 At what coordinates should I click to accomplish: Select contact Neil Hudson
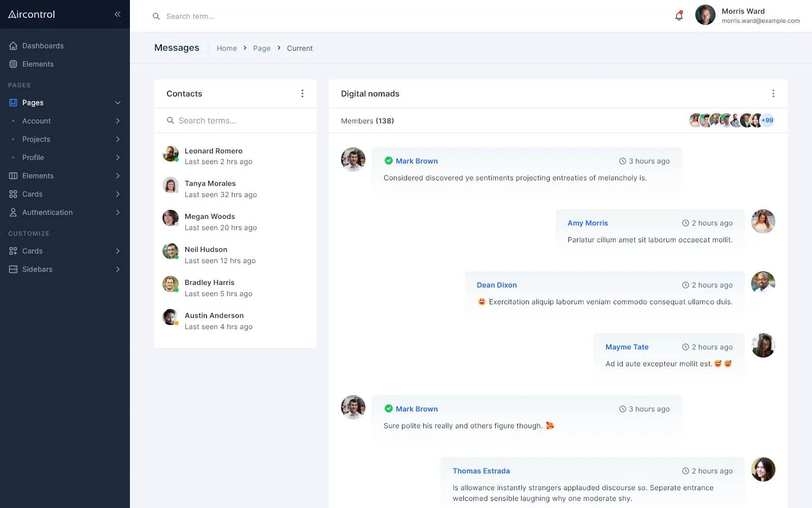pos(235,255)
